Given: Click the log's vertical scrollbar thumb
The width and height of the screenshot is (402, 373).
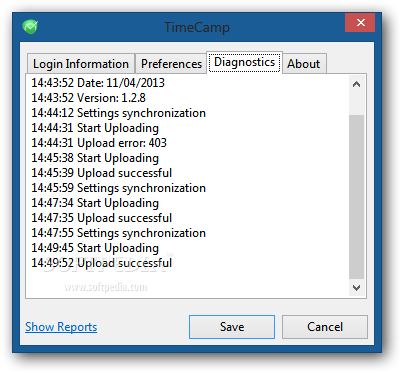Looking at the screenshot, I should (x=356, y=197).
